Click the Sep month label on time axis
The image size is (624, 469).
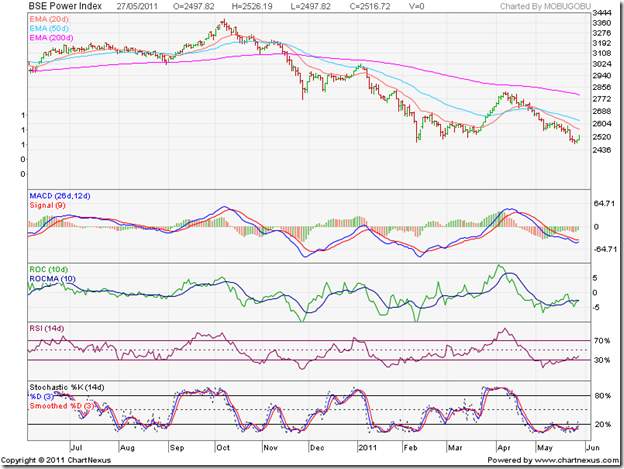(x=177, y=448)
